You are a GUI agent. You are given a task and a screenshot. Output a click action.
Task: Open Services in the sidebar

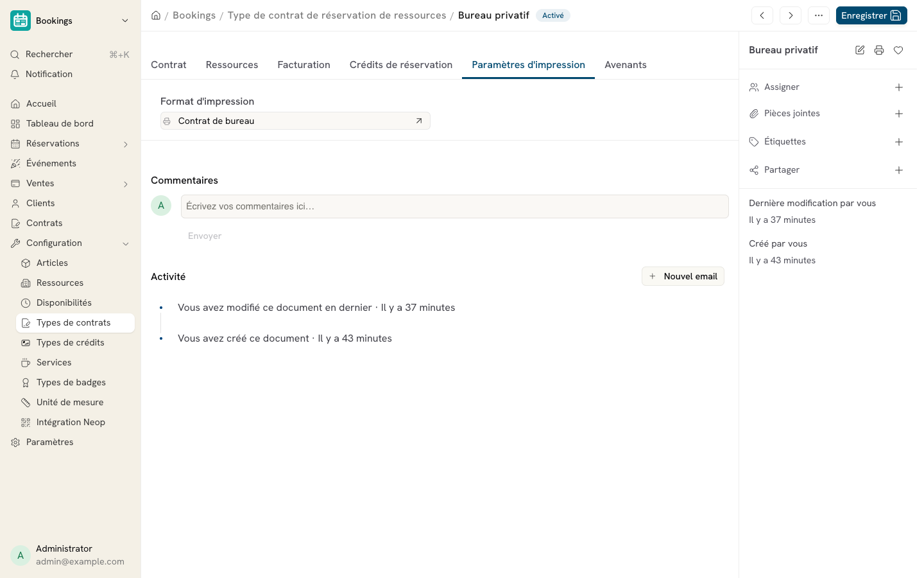(x=75, y=362)
